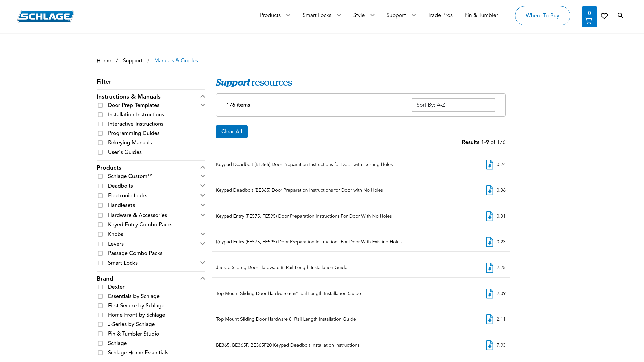Open the wishlist heart icon
Image resolution: width=644 pixels, height=362 pixels.
[x=604, y=16]
